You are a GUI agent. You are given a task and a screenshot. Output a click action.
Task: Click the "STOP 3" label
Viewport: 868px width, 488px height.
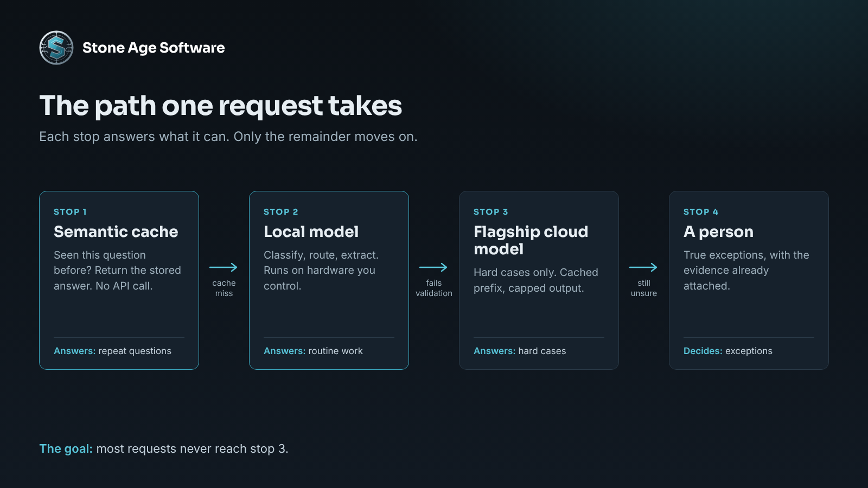(491, 212)
